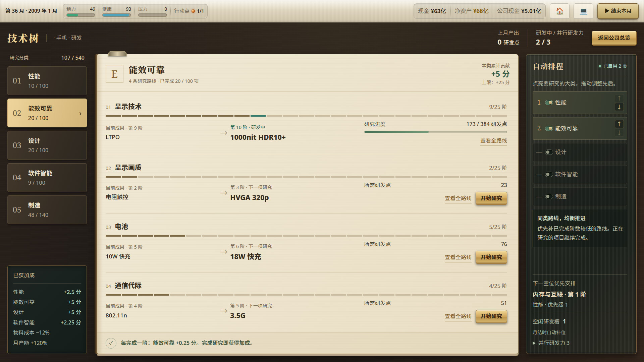The width and height of the screenshot is (644, 362).
Task: Click 健康 health bar in status
Action: click(x=117, y=15)
